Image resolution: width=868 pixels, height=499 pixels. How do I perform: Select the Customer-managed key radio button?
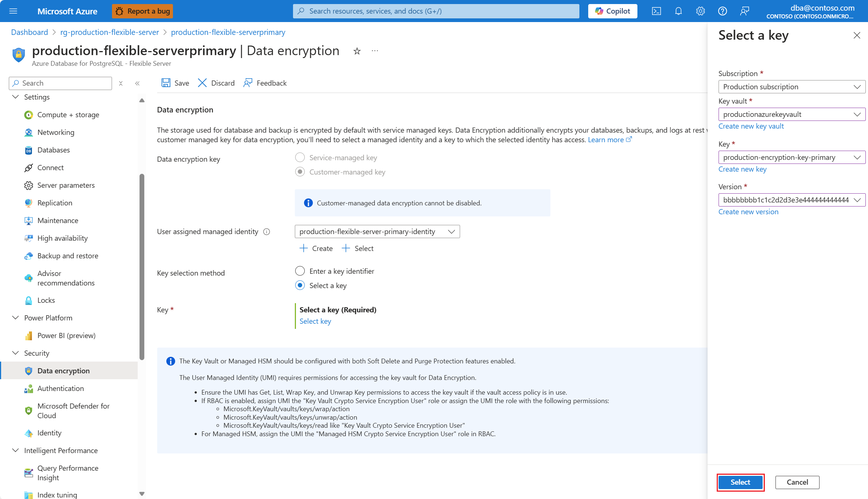(300, 172)
